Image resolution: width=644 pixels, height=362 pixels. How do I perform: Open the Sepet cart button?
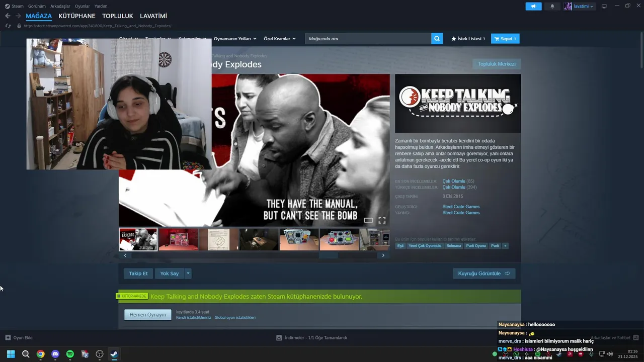pyautogui.click(x=505, y=39)
